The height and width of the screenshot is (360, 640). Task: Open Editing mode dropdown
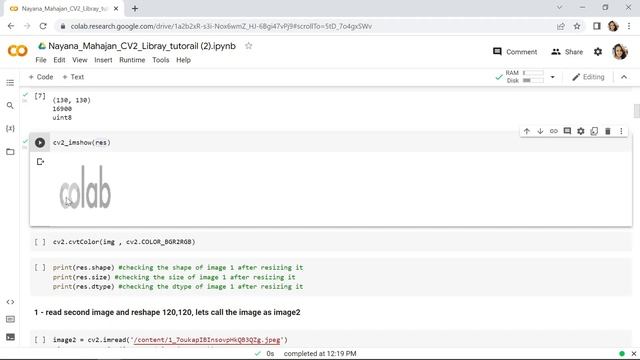pos(588,77)
